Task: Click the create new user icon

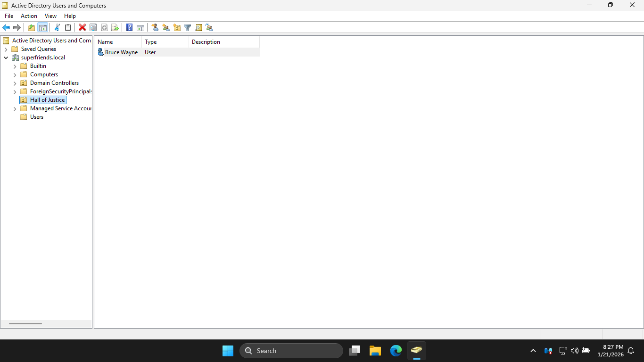Action: (155, 27)
